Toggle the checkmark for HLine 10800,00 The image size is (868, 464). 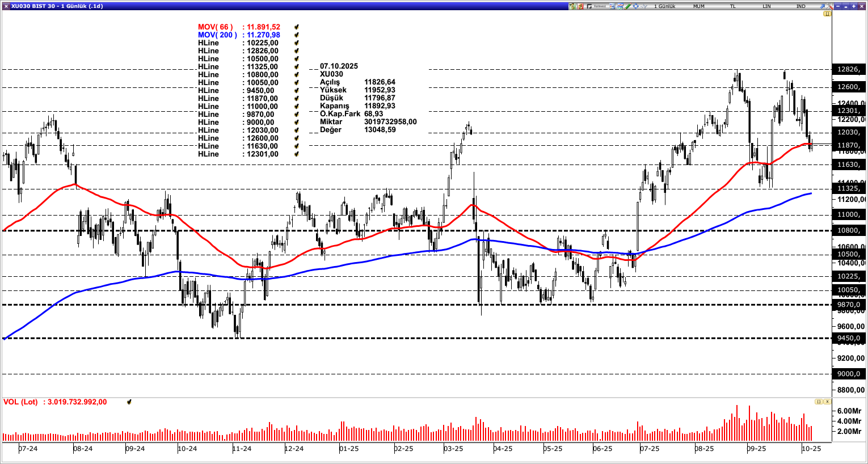(297, 75)
